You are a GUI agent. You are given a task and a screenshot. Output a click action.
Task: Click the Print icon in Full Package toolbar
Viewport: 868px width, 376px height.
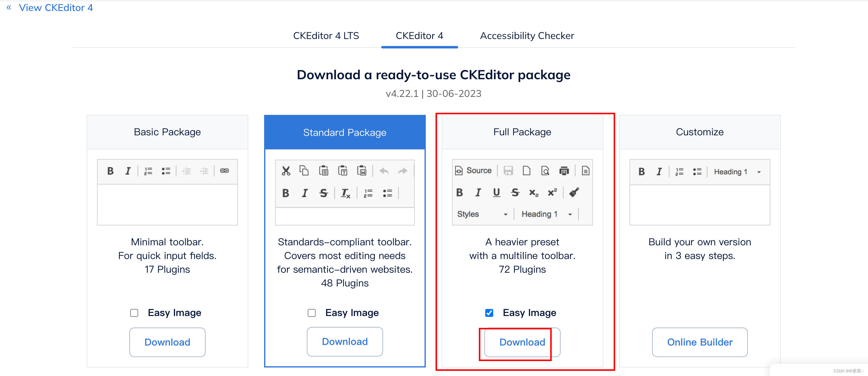click(564, 170)
